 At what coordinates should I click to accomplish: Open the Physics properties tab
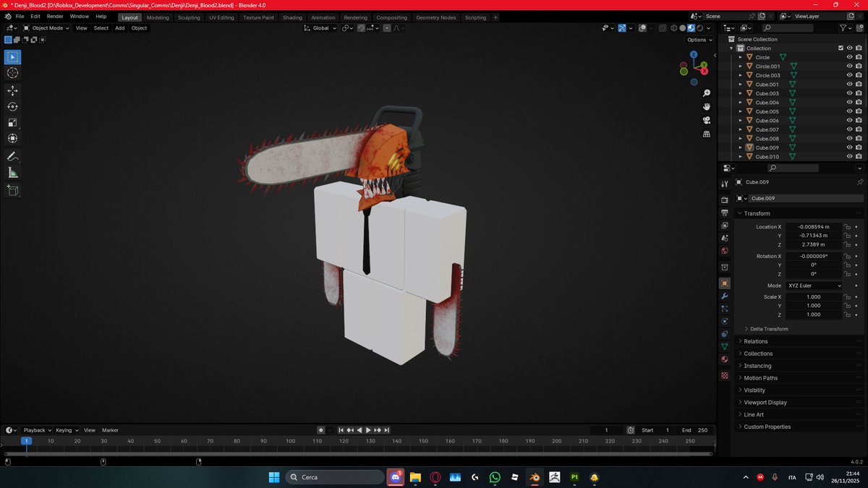pyautogui.click(x=725, y=321)
